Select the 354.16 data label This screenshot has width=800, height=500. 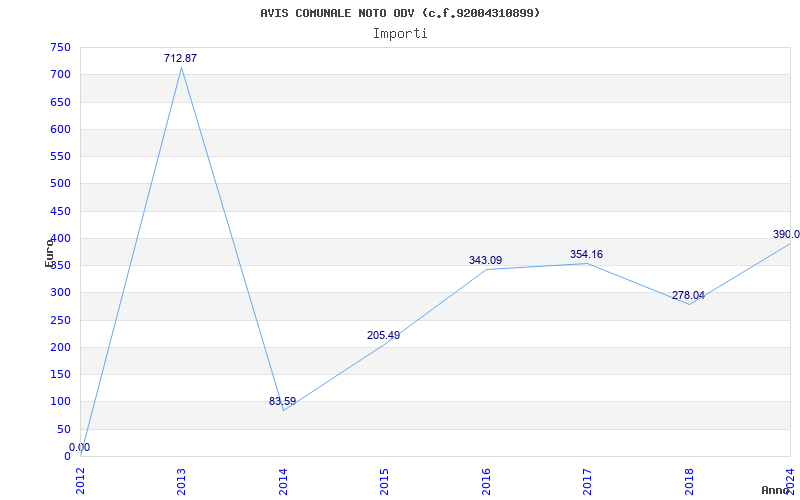click(x=586, y=254)
